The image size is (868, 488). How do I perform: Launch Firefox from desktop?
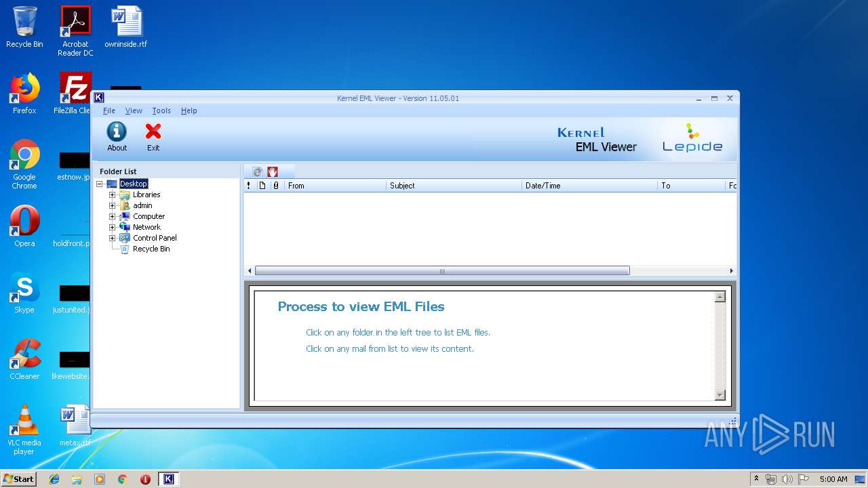click(24, 94)
